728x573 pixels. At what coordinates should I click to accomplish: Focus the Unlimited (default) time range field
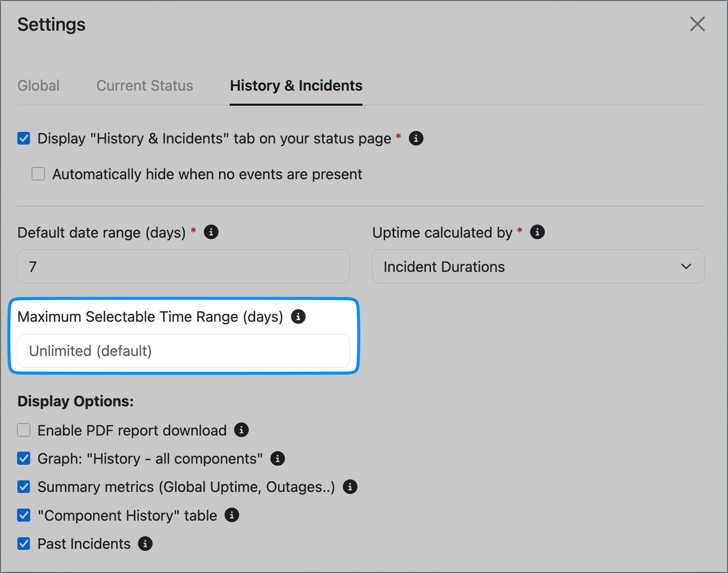pos(183,350)
